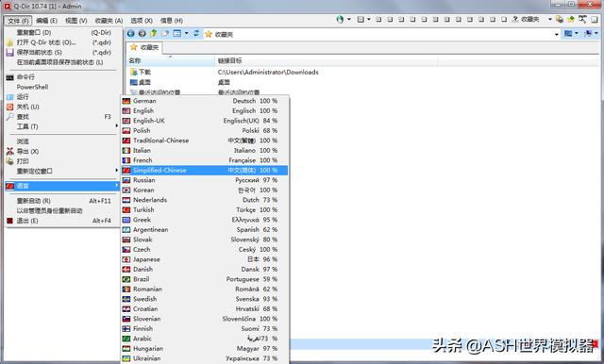Viewport: 604px width, 364px height.
Task: Click the globe icon in top toolbar
Action: tap(340, 19)
